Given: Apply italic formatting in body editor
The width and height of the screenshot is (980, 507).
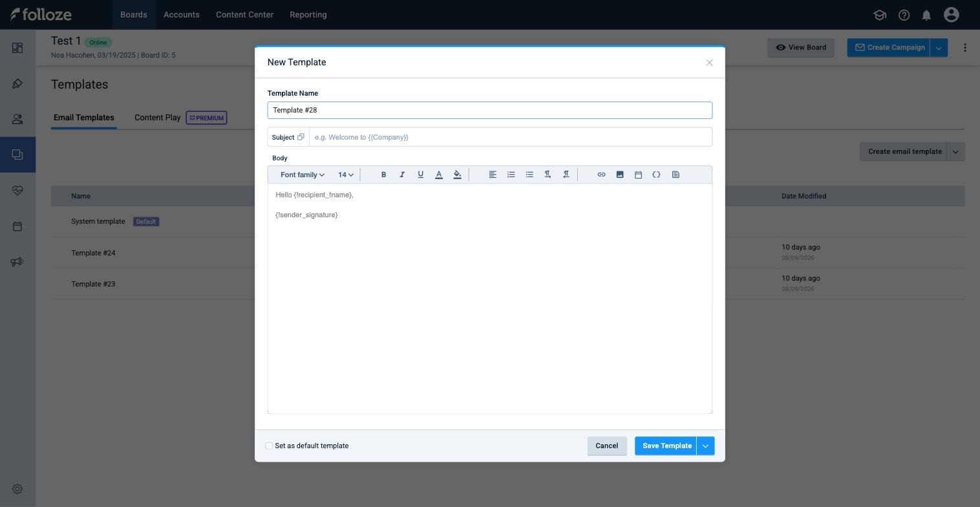Looking at the screenshot, I should click(x=402, y=175).
